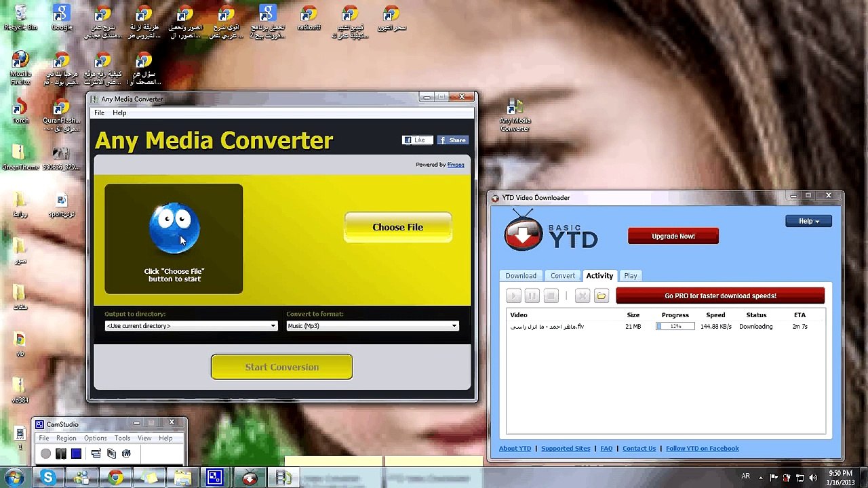The height and width of the screenshot is (488, 868).
Task: Switch to YTD Play tab
Action: tap(631, 276)
